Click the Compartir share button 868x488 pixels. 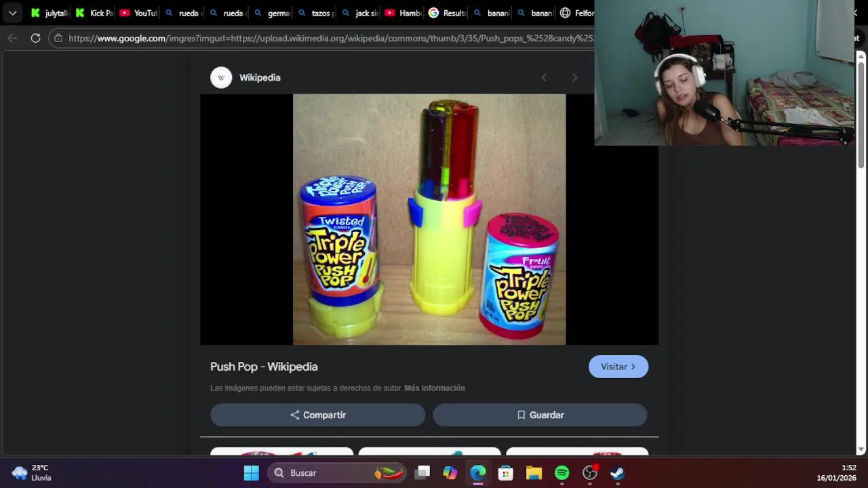point(317,415)
